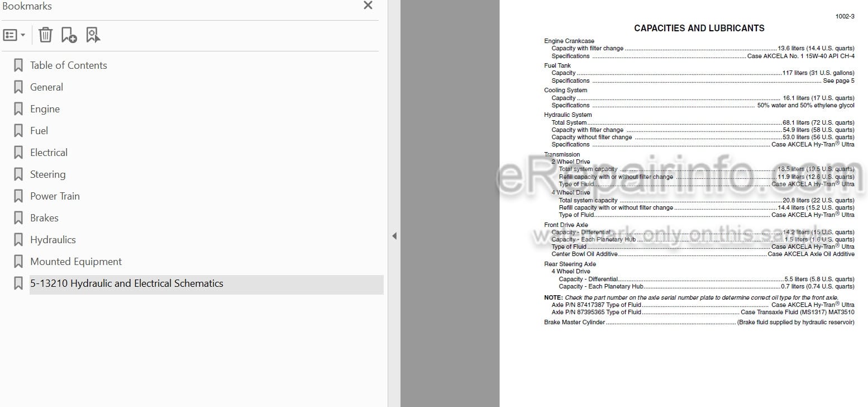Click the bookmark icon beside General
This screenshot has width=868, height=407.
(x=18, y=87)
